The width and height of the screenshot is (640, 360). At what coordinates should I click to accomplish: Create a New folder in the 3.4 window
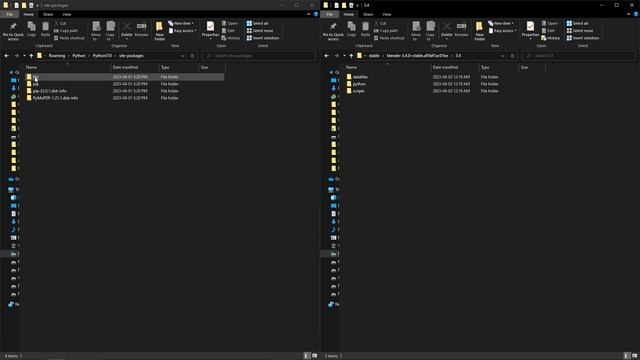click(x=480, y=31)
